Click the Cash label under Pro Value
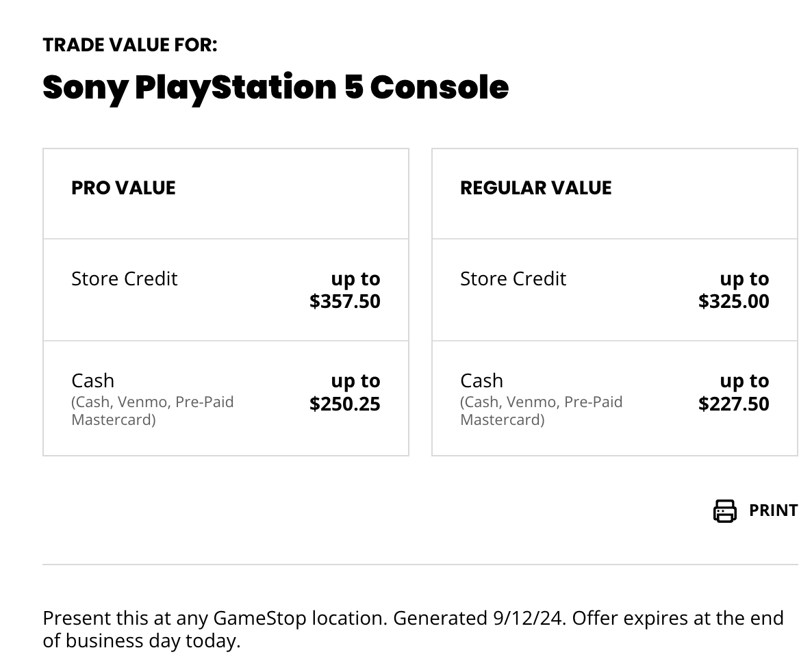The width and height of the screenshot is (812, 661). click(92, 381)
